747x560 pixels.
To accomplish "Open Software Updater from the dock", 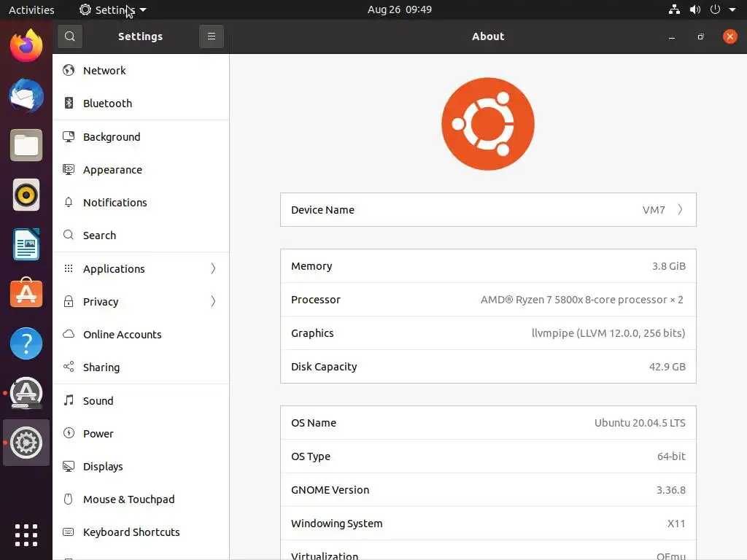I will (x=26, y=393).
